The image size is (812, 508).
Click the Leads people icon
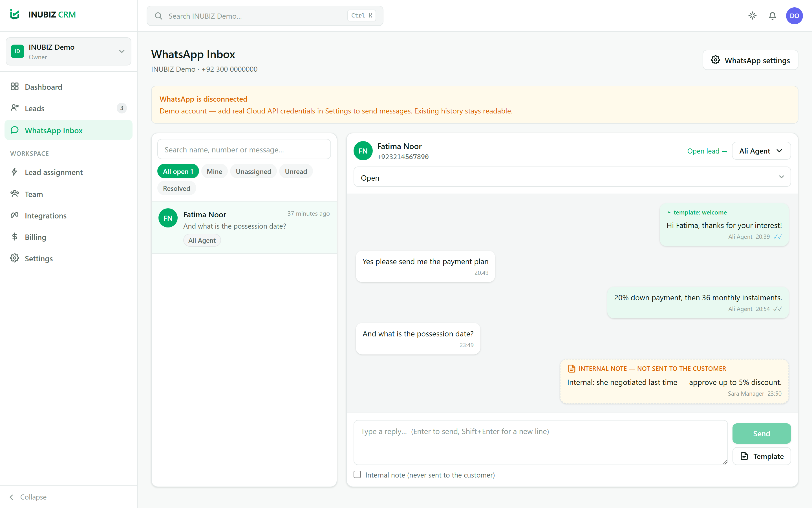(x=14, y=108)
